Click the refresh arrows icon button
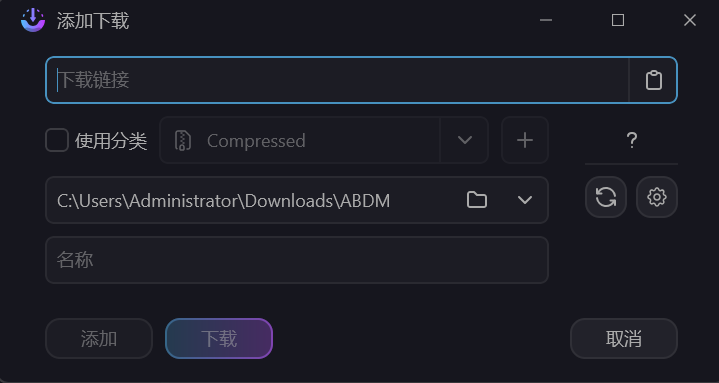719x383 pixels. 606,197
